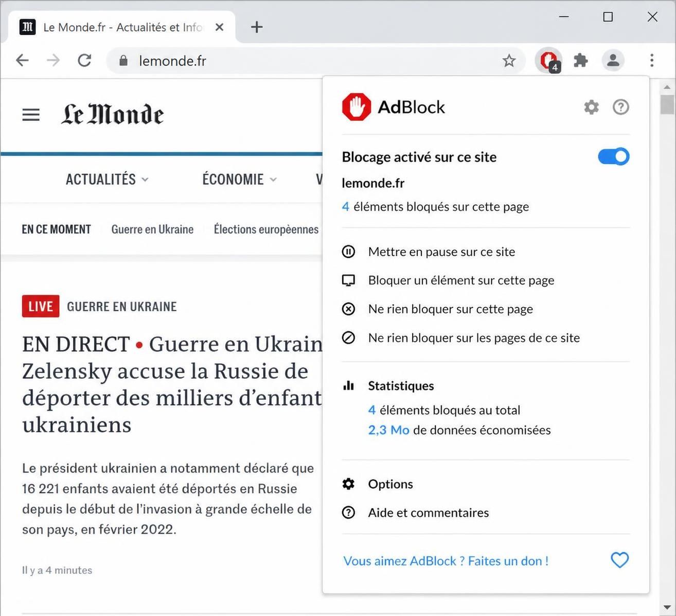
Task: Select Bloquer un élément sur cette page
Action: tap(461, 280)
